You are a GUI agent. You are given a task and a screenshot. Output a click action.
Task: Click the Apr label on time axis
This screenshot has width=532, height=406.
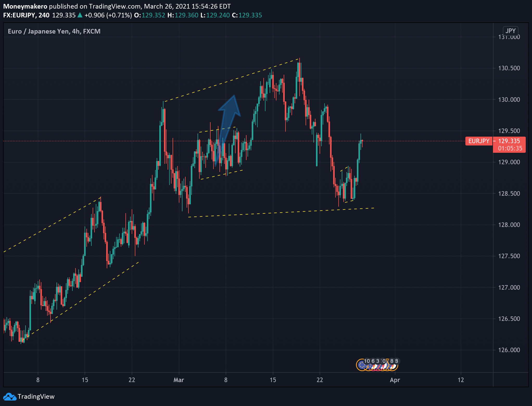tap(395, 380)
